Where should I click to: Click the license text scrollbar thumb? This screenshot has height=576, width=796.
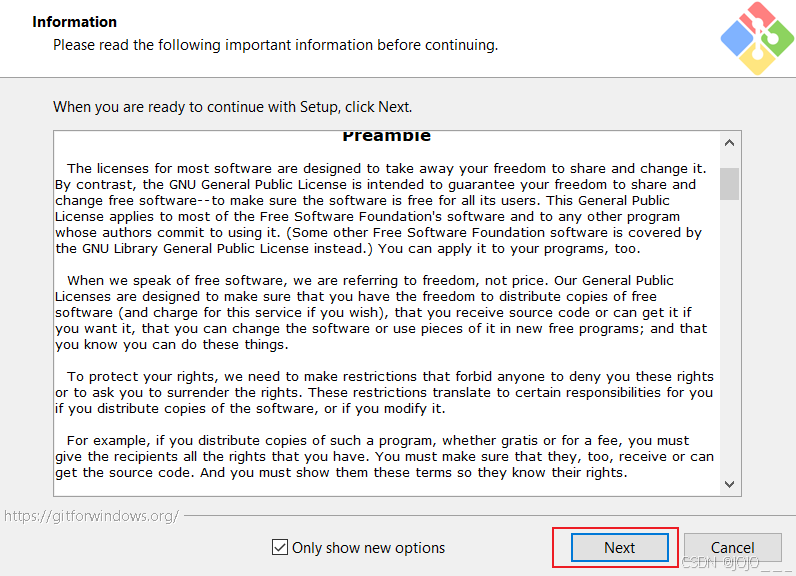click(729, 184)
